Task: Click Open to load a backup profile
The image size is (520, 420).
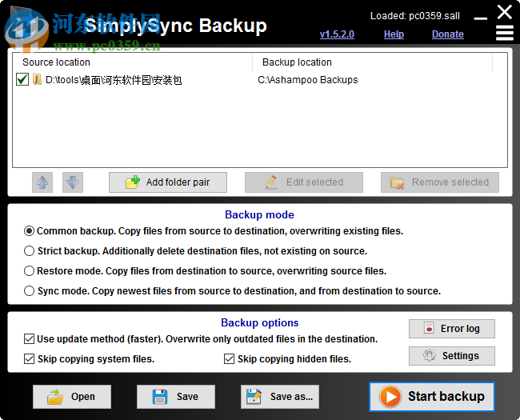Action: [72, 397]
